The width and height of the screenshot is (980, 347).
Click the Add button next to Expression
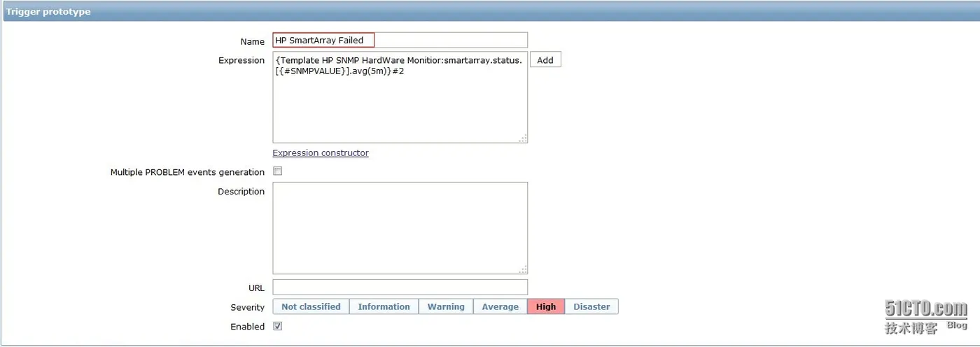click(x=545, y=60)
